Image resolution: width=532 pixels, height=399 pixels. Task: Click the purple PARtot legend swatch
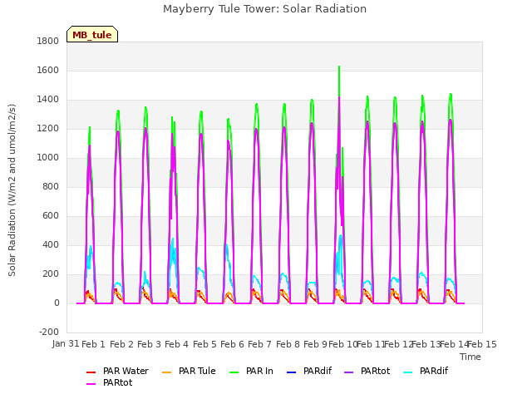point(349,372)
